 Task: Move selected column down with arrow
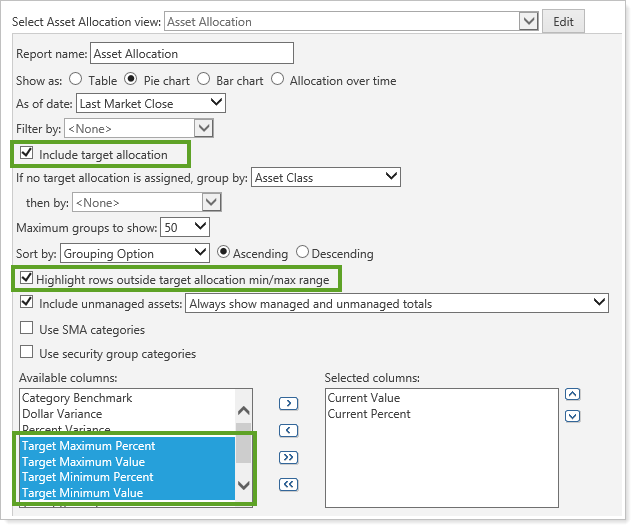pyautogui.click(x=572, y=415)
